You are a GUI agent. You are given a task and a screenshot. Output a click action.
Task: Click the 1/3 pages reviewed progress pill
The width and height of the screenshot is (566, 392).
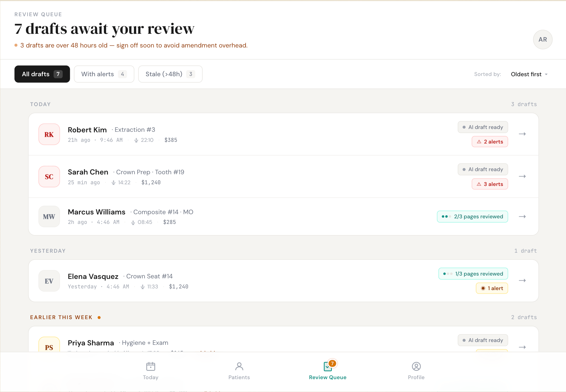[x=473, y=274]
